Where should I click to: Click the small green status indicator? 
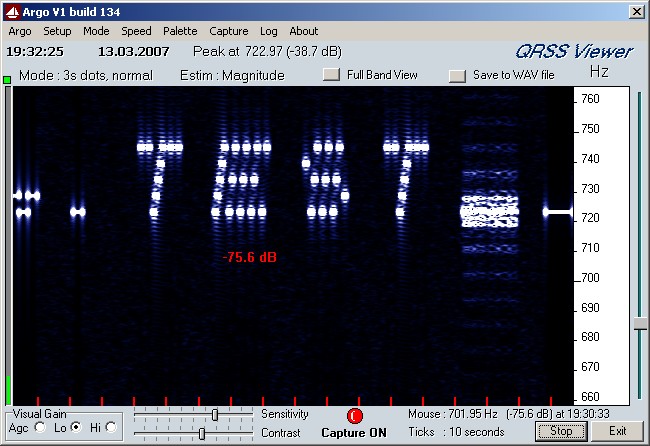coord(7,80)
